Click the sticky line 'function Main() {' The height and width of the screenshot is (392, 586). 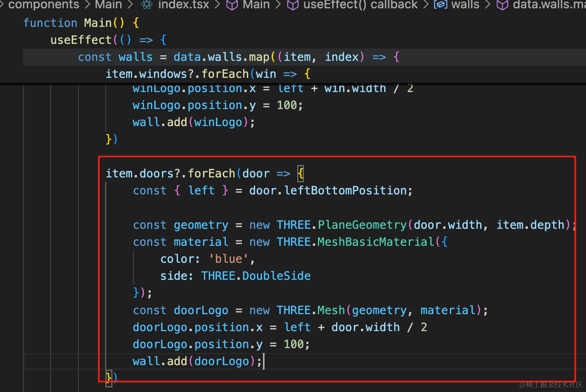click(81, 23)
